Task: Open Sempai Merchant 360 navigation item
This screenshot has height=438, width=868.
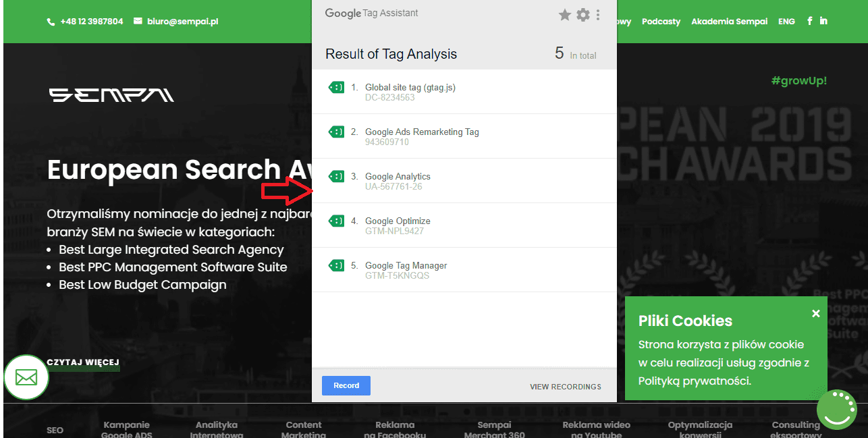Action: click(494, 429)
